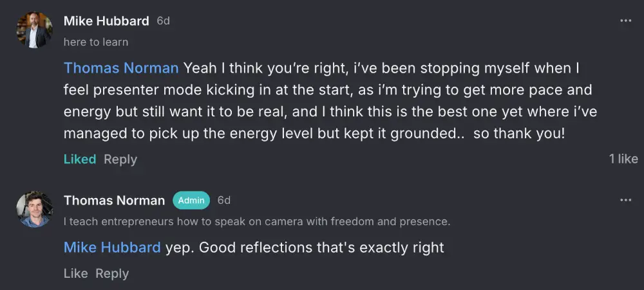The width and height of the screenshot is (644, 290).
Task: Click Thomas Norman's profile avatar
Action: coord(35,209)
